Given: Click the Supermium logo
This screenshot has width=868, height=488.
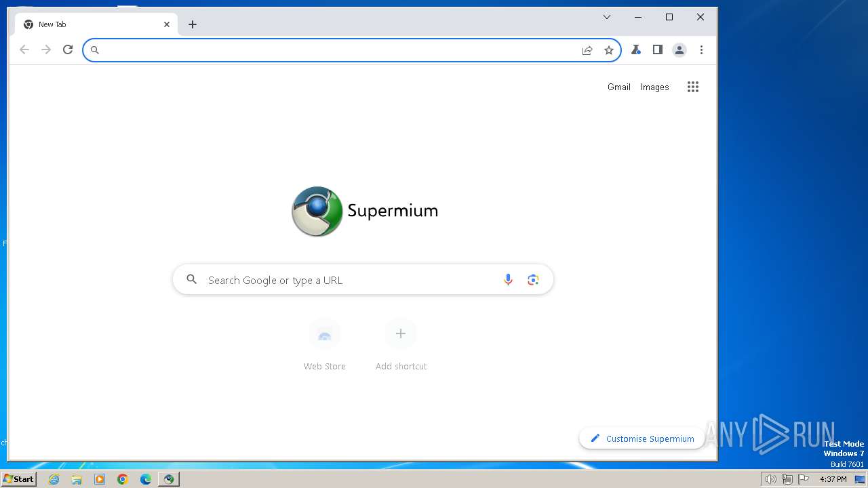Looking at the screenshot, I should coord(365,211).
